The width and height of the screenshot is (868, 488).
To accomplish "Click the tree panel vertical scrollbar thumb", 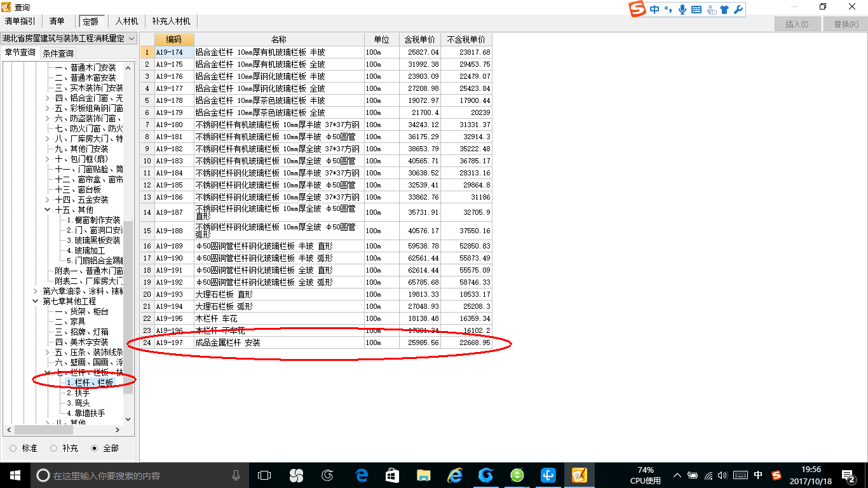I will tap(128, 306).
